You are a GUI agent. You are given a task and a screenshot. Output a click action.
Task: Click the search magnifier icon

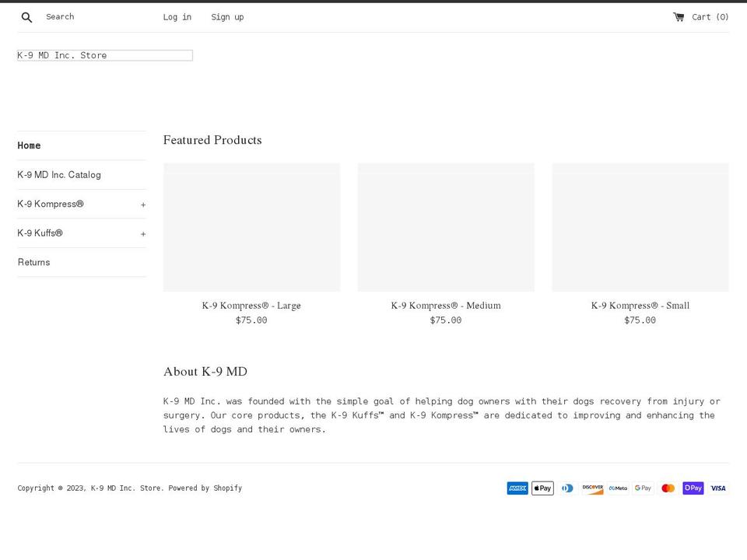pos(26,17)
